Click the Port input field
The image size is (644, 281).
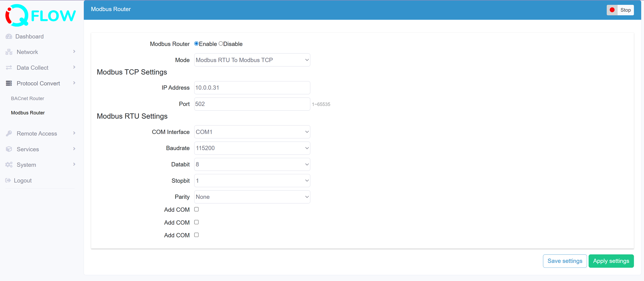pyautogui.click(x=252, y=104)
